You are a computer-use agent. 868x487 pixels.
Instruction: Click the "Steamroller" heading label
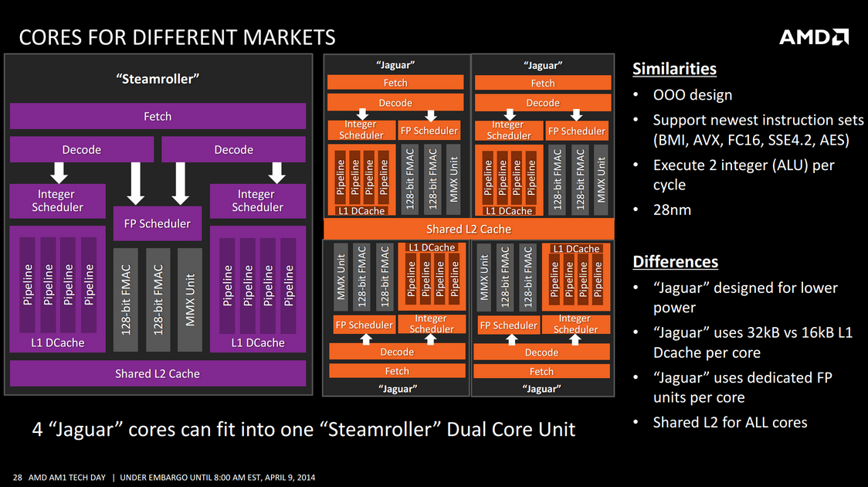(158, 79)
